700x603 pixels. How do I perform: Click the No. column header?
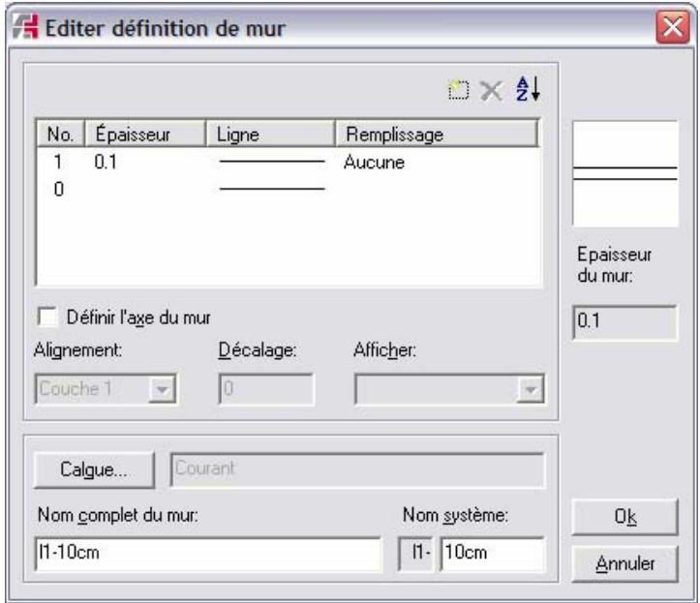(x=60, y=134)
